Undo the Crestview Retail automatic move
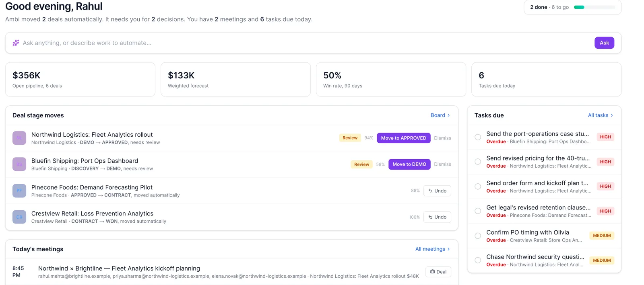The width and height of the screenshot is (644, 285). coord(437,217)
